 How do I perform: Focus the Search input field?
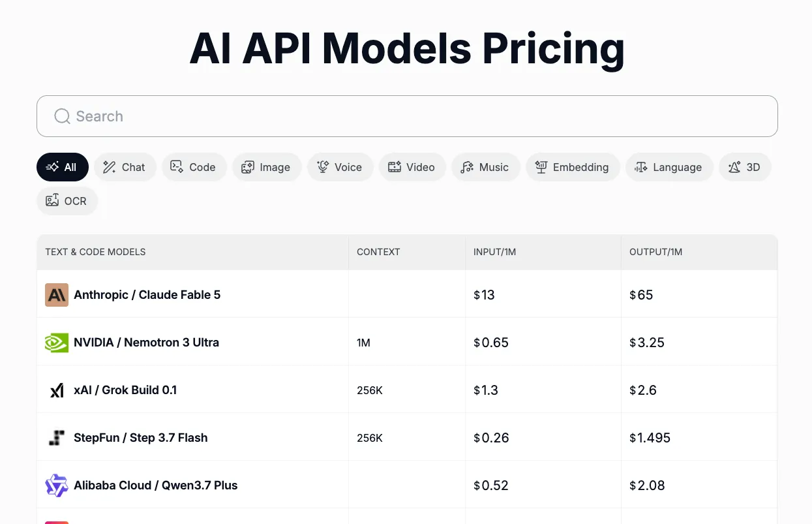click(407, 116)
